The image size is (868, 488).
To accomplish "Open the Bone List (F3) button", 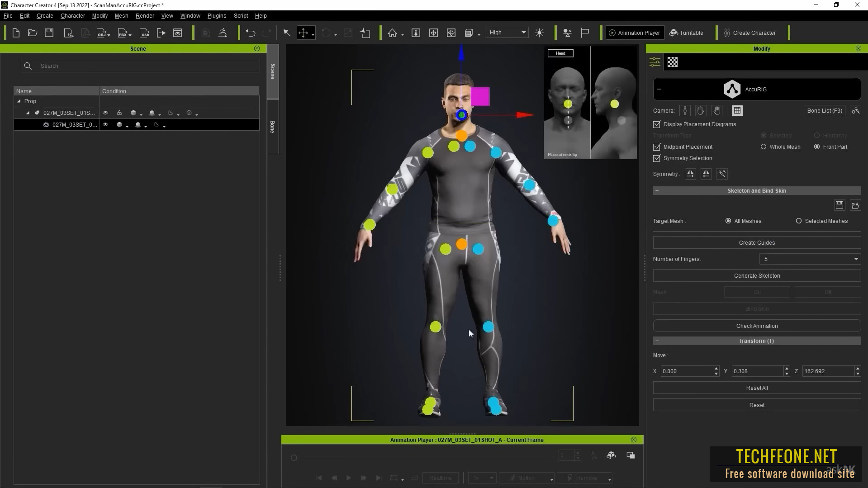I will click(x=825, y=110).
